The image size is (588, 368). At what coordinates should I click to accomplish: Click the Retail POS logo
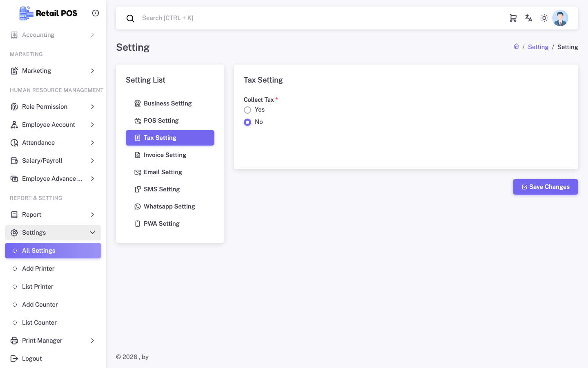click(x=48, y=13)
